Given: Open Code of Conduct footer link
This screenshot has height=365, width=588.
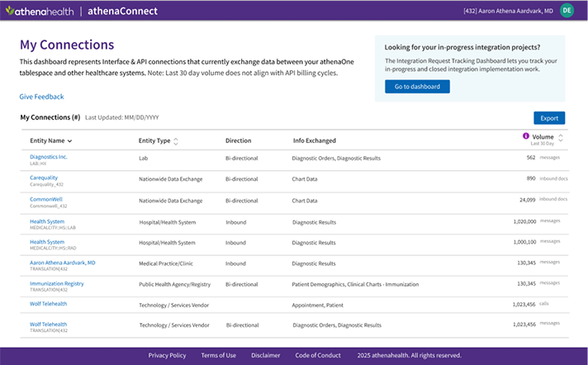Looking at the screenshot, I should [x=318, y=355].
